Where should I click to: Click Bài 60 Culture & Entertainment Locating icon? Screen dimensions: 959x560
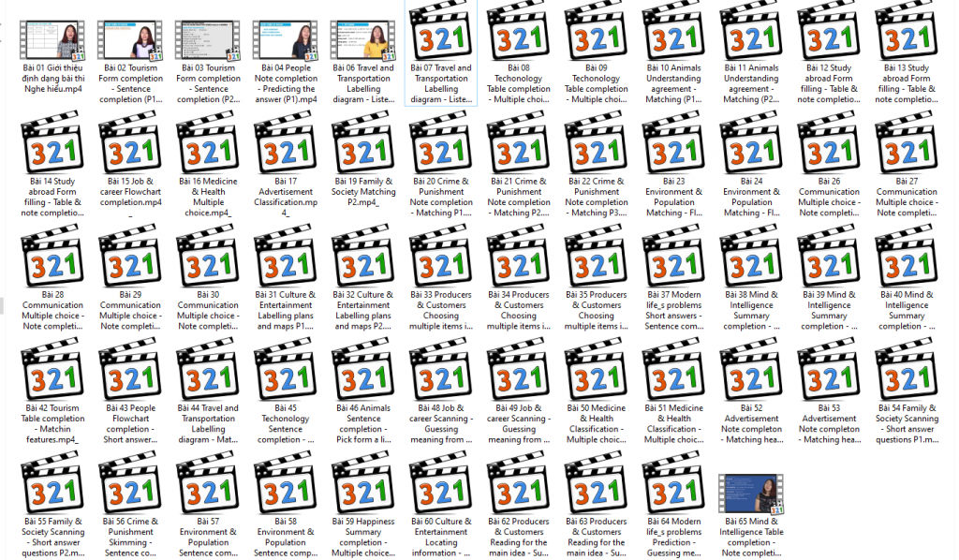[x=441, y=485]
